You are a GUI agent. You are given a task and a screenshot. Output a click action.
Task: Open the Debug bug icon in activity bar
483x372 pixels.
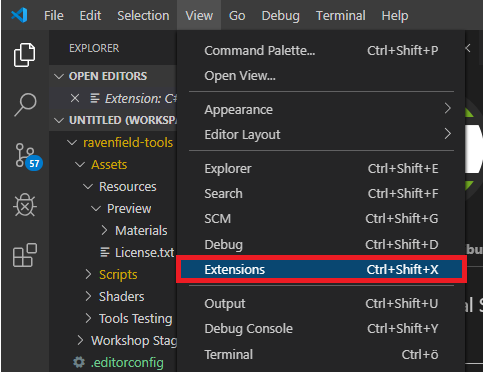point(25,205)
